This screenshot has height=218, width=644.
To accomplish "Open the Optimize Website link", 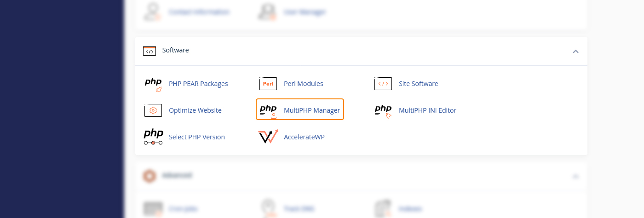I will click(x=195, y=110).
